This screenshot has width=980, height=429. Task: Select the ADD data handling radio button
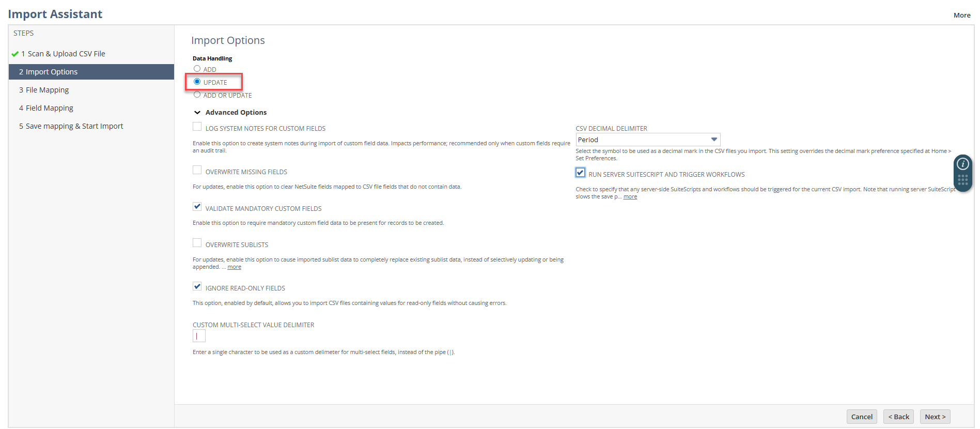point(197,69)
